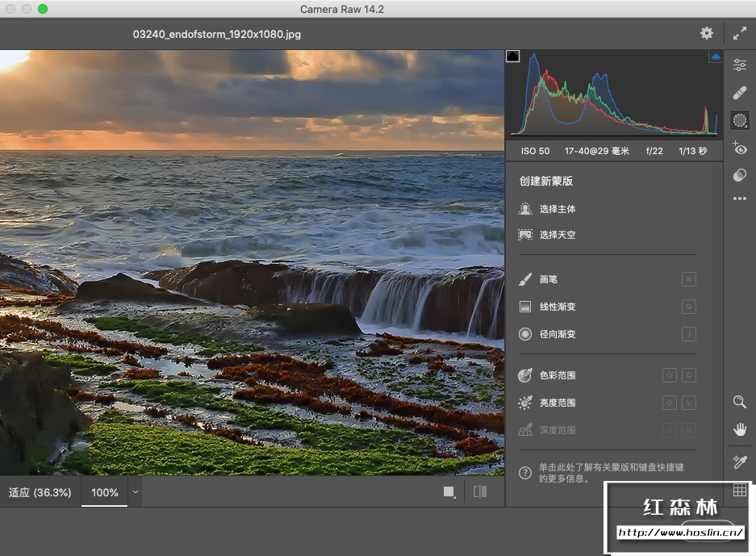Open the zoom level dropdown arrow

tap(135, 491)
